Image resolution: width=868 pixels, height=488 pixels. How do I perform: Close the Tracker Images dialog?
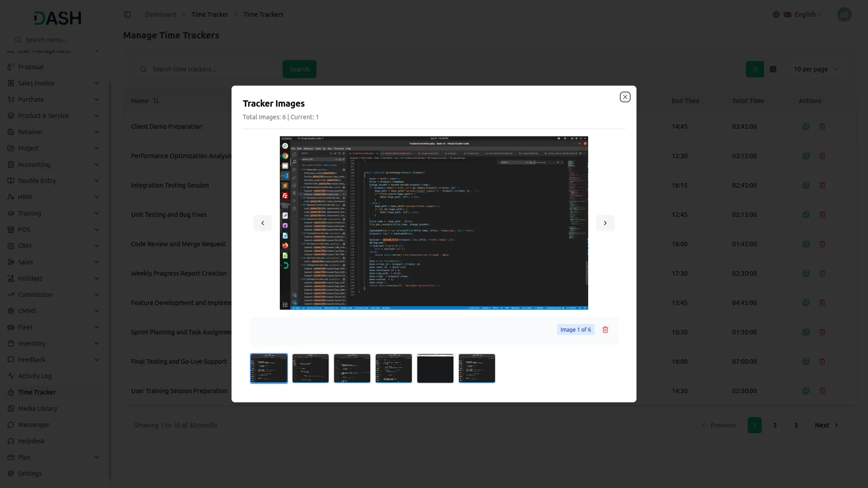[625, 97]
